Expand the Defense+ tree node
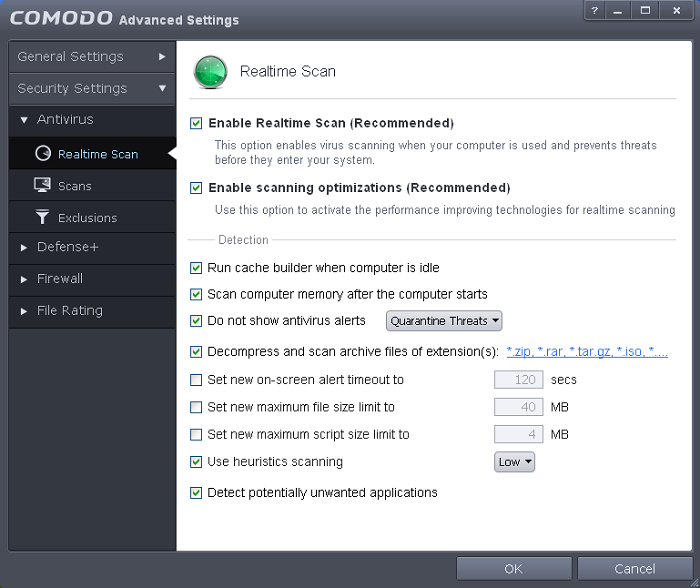The height and width of the screenshot is (588, 700). [x=24, y=247]
